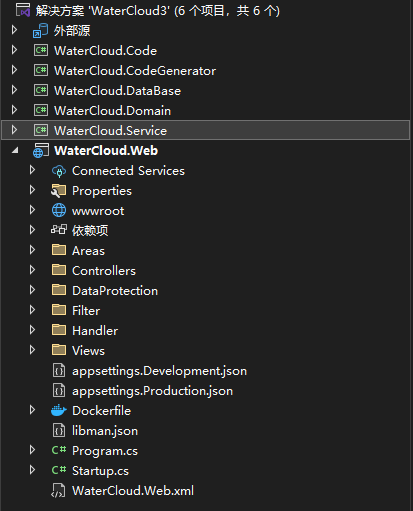
Task: Expand the WaterCloud.Code project
Action: [14, 50]
